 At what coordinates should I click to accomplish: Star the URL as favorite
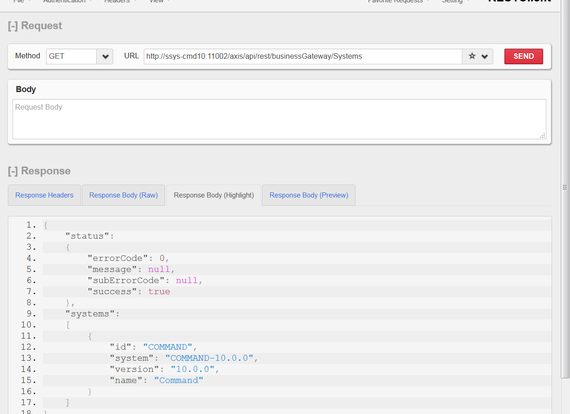(x=472, y=56)
